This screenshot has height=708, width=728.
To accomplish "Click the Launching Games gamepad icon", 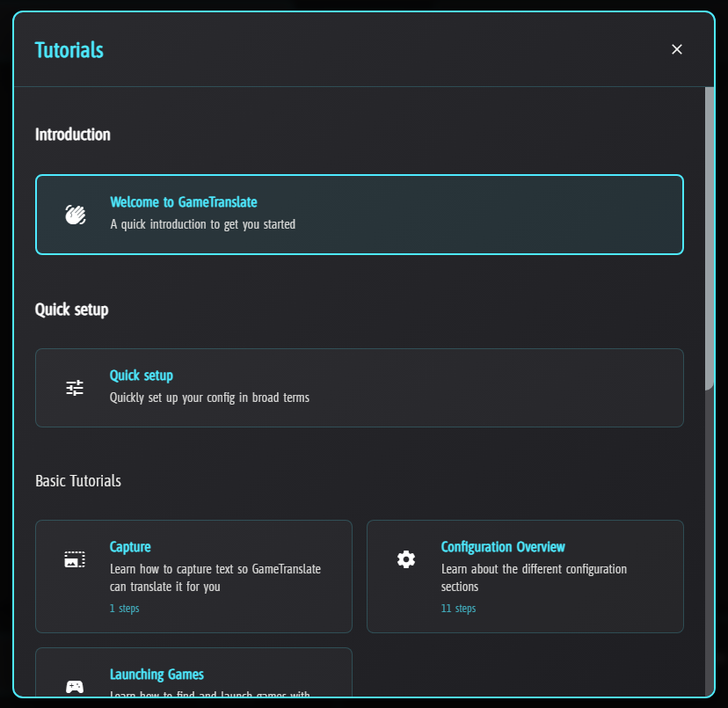I will pos(75,686).
